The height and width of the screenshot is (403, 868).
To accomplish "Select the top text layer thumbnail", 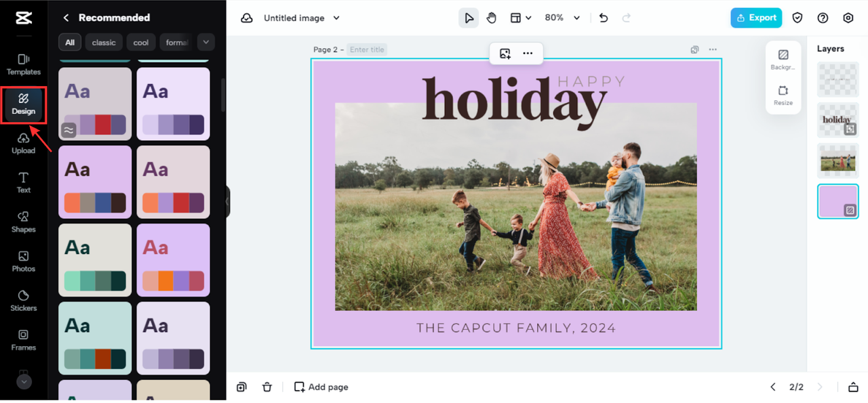I will point(838,80).
